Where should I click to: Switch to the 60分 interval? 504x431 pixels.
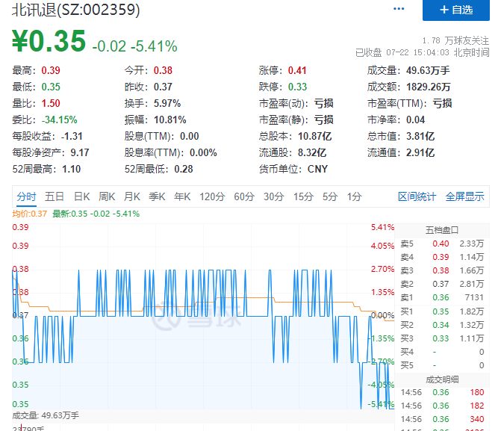244,196
